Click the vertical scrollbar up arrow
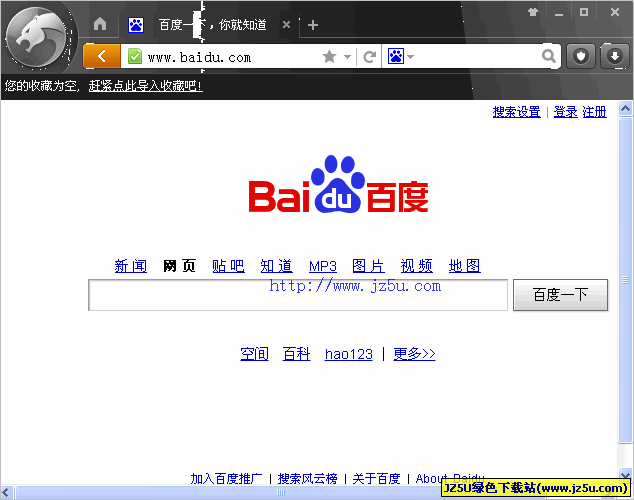 pos(625,109)
